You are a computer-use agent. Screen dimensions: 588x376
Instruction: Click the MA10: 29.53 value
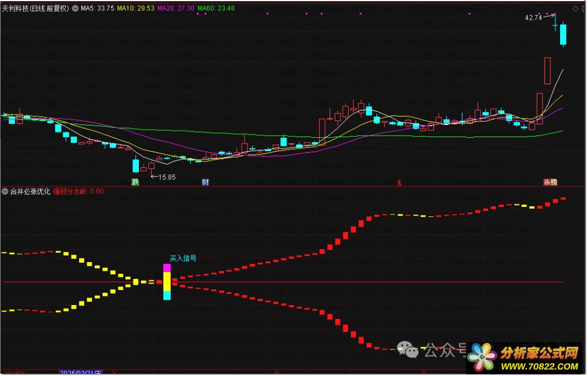click(136, 8)
